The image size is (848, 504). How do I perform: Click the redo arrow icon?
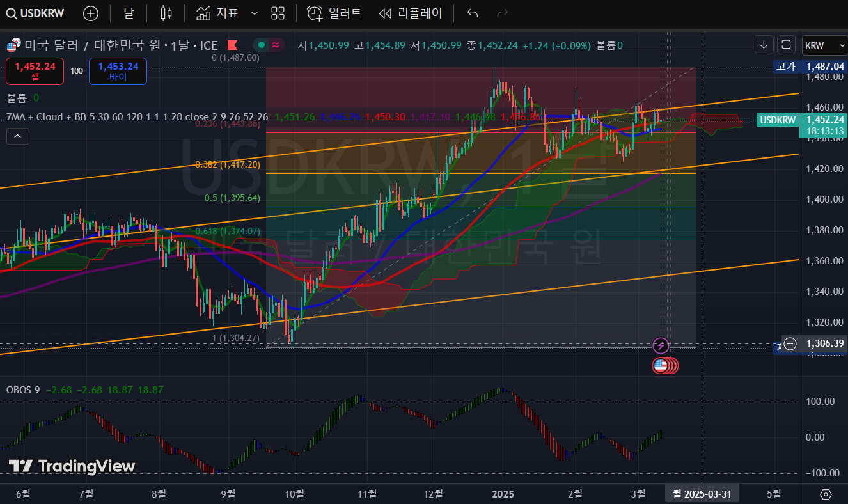coord(503,13)
